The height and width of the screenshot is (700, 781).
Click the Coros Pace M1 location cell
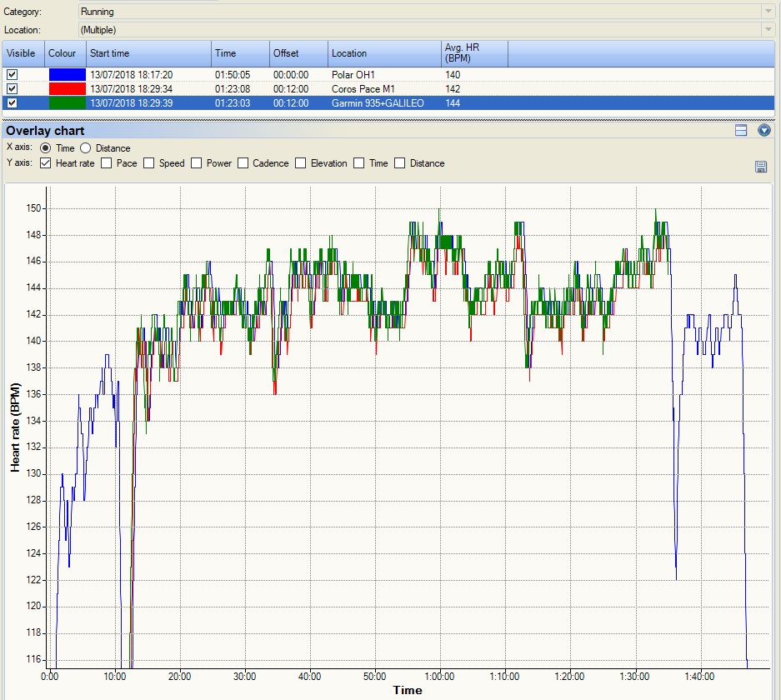click(363, 88)
